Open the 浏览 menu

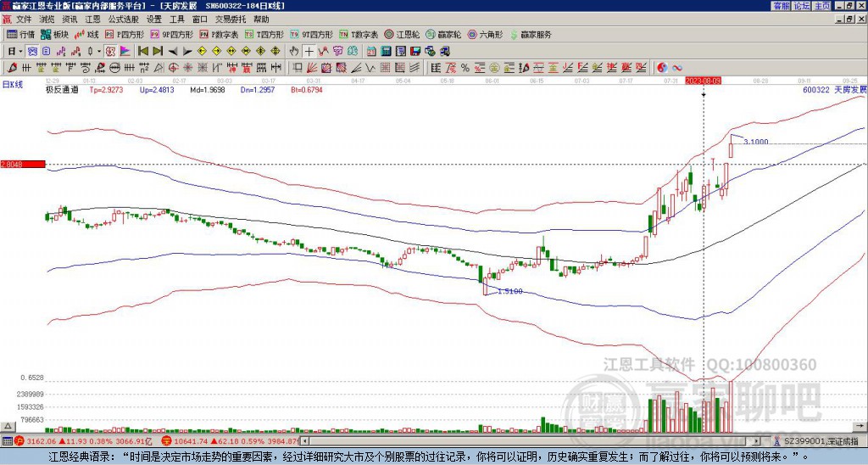click(x=47, y=20)
